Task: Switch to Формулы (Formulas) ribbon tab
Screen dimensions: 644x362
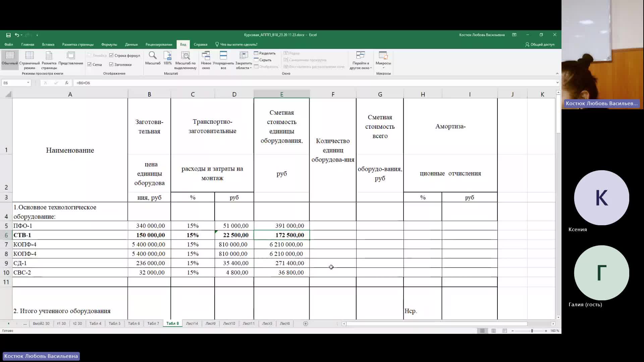Action: pos(109,44)
